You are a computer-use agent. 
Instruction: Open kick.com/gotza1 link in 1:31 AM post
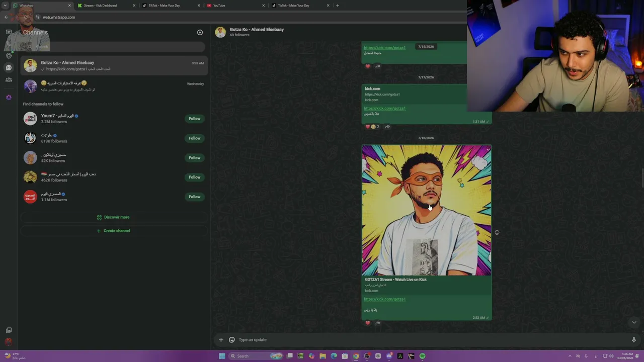(x=385, y=108)
